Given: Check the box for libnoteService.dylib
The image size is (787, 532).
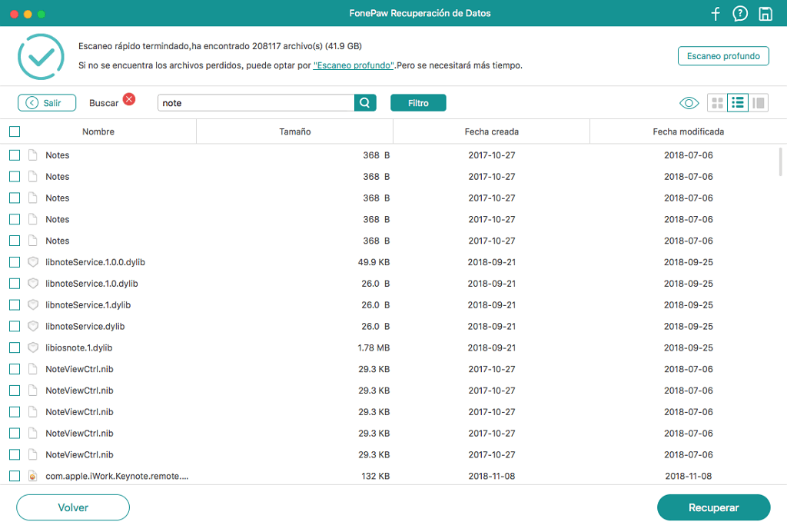Looking at the screenshot, I should 15,326.
